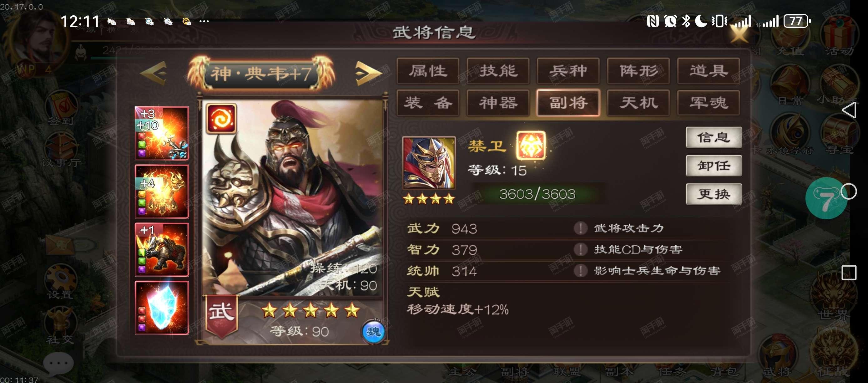Viewport: 868px width, 383px height.
Task: Open the 属性 tab
Action: pyautogui.click(x=428, y=71)
